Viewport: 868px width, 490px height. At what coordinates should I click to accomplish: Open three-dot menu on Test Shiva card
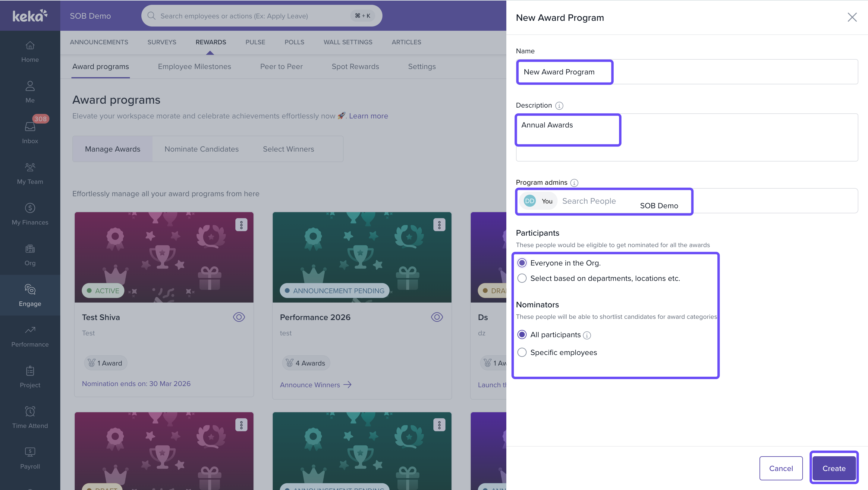241,225
